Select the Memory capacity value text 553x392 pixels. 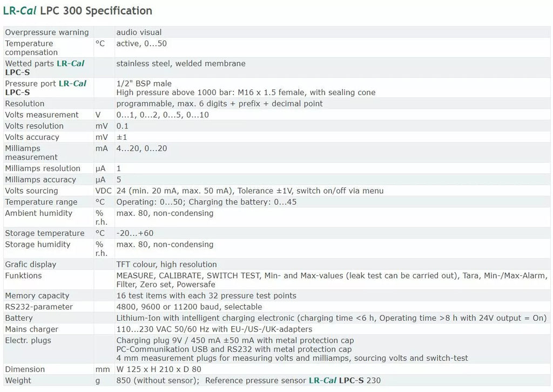coord(206,295)
